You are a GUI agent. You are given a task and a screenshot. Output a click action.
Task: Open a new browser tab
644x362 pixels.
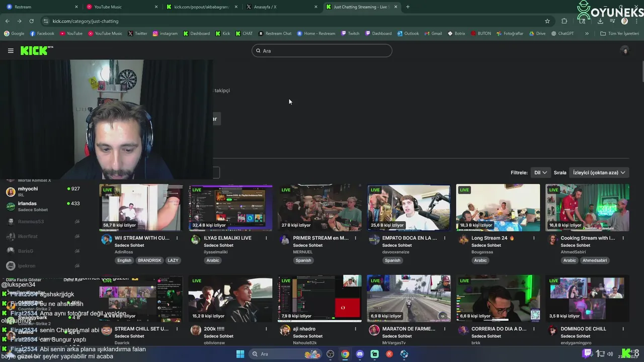click(x=408, y=7)
